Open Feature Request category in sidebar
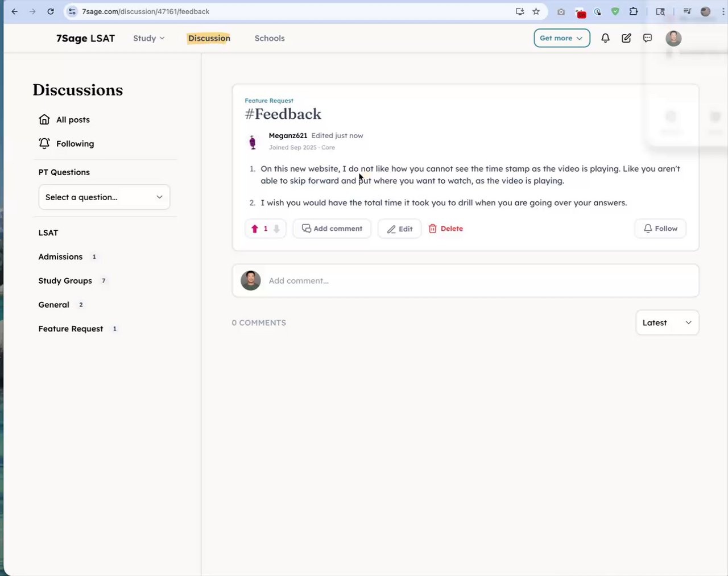The height and width of the screenshot is (576, 728). click(x=71, y=329)
